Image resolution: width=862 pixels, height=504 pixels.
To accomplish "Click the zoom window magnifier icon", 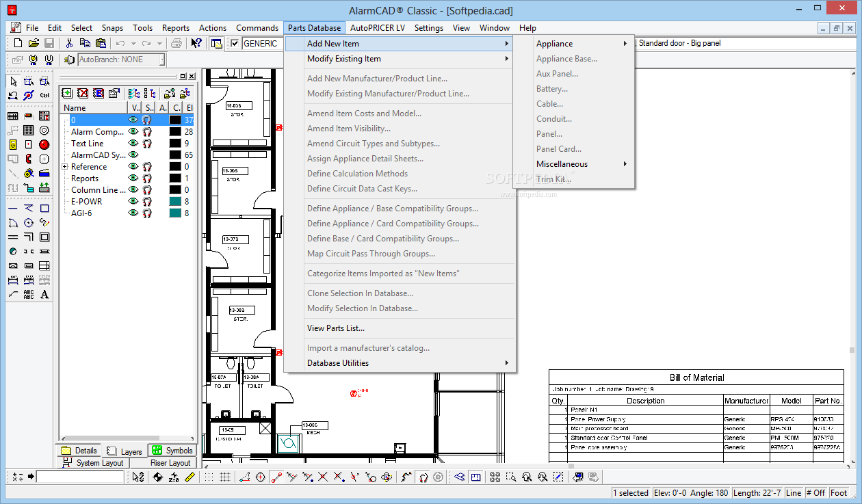I will point(510,477).
